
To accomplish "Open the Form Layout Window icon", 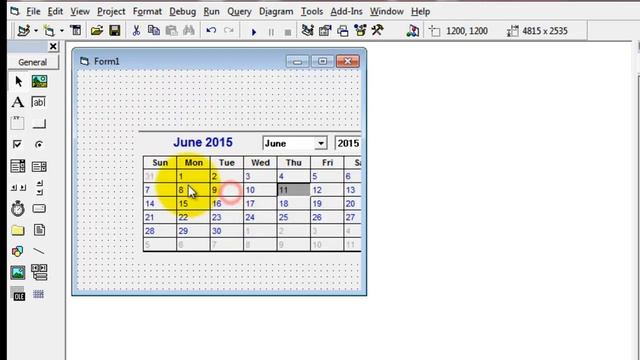I will 343,31.
